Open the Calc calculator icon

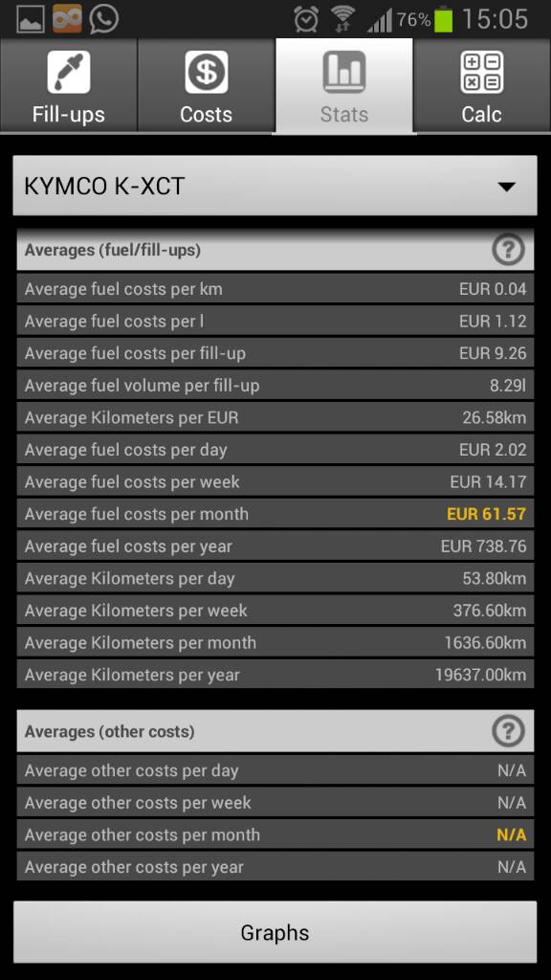pos(482,72)
